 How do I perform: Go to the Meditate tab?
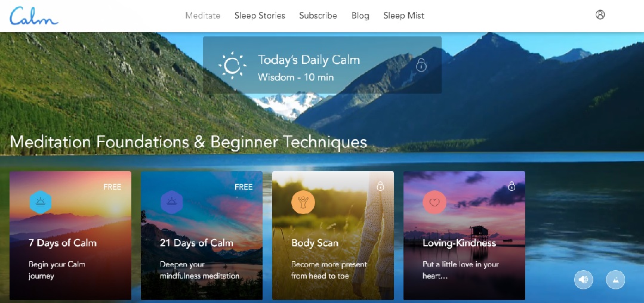[x=203, y=16]
